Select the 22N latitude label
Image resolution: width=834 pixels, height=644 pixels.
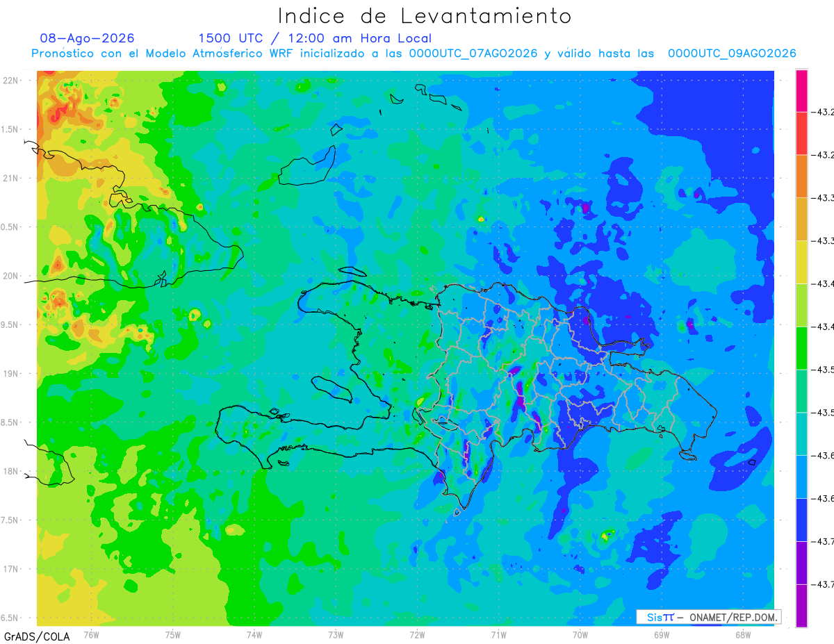(11, 81)
